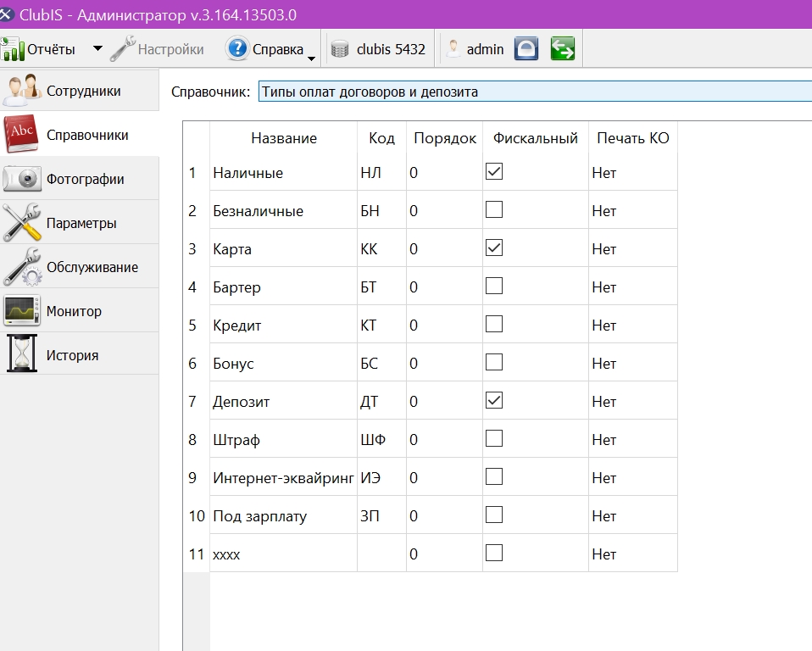Select the code cell ШФ
The height and width of the screenshot is (651, 812).
click(381, 438)
